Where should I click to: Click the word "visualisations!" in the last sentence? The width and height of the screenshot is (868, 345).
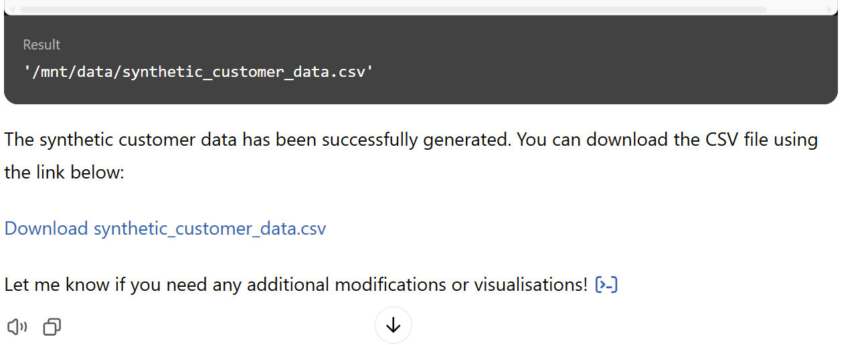tap(531, 285)
